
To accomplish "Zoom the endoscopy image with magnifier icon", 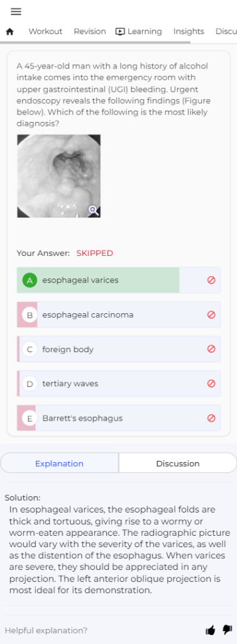I will click(x=94, y=211).
